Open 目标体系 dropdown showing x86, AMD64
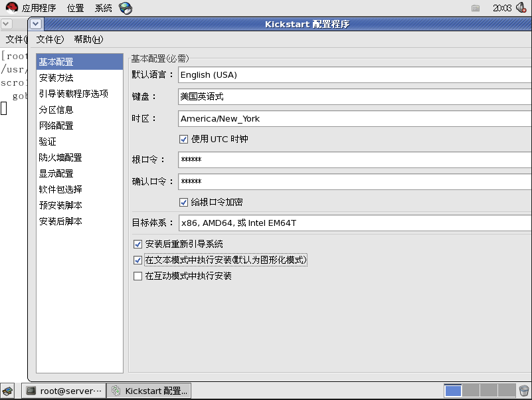The image size is (532, 400). 355,223
